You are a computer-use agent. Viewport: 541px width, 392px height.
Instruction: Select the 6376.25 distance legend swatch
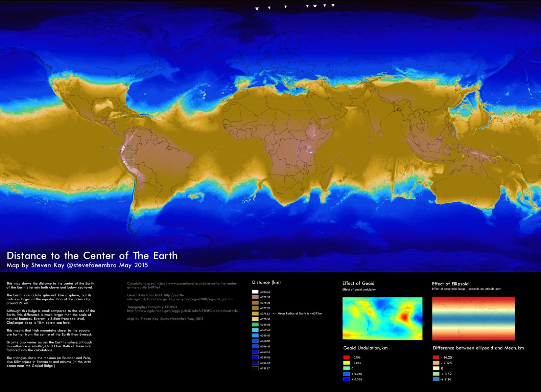[255, 303]
